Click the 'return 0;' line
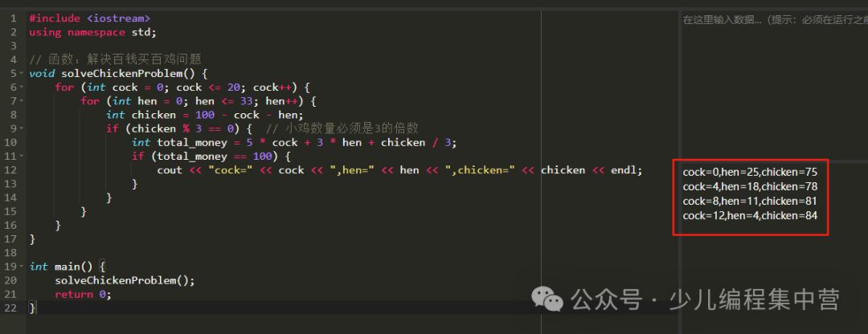The width and height of the screenshot is (868, 334). tap(83, 294)
